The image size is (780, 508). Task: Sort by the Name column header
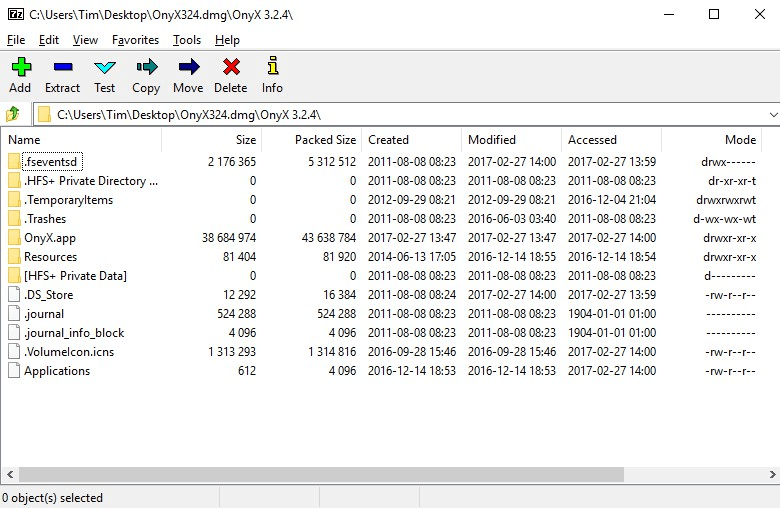[x=82, y=140]
